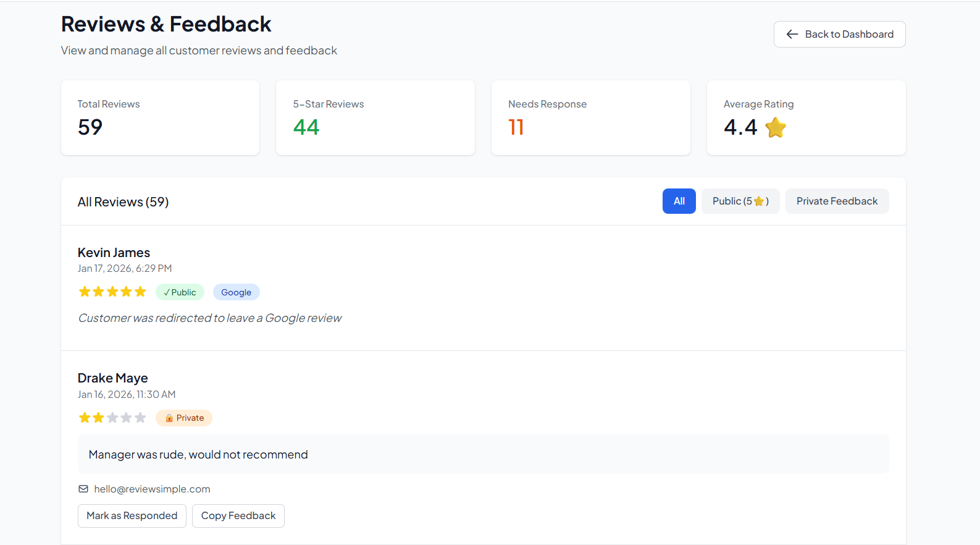
Task: Click the lock icon in the Private badge
Action: click(169, 418)
